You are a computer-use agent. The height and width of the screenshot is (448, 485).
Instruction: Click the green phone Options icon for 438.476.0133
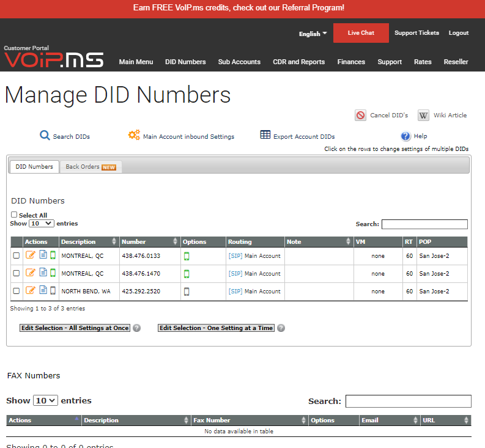187,256
